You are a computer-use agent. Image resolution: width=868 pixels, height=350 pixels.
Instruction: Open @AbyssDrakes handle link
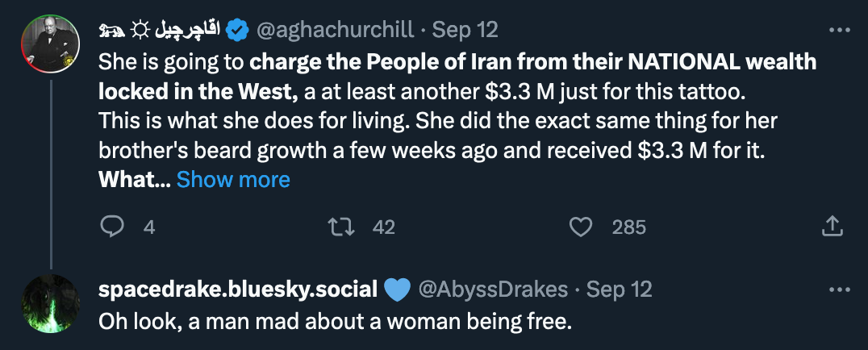click(x=493, y=290)
